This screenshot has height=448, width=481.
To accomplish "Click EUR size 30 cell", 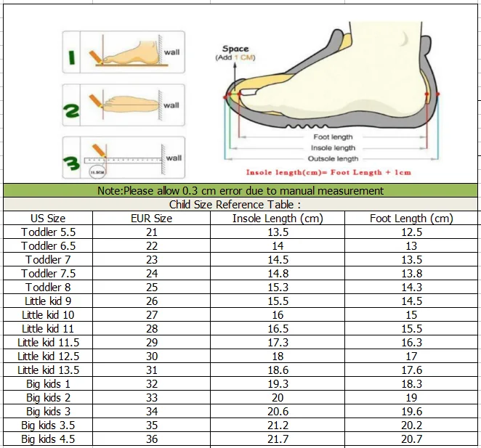I will [x=152, y=357].
